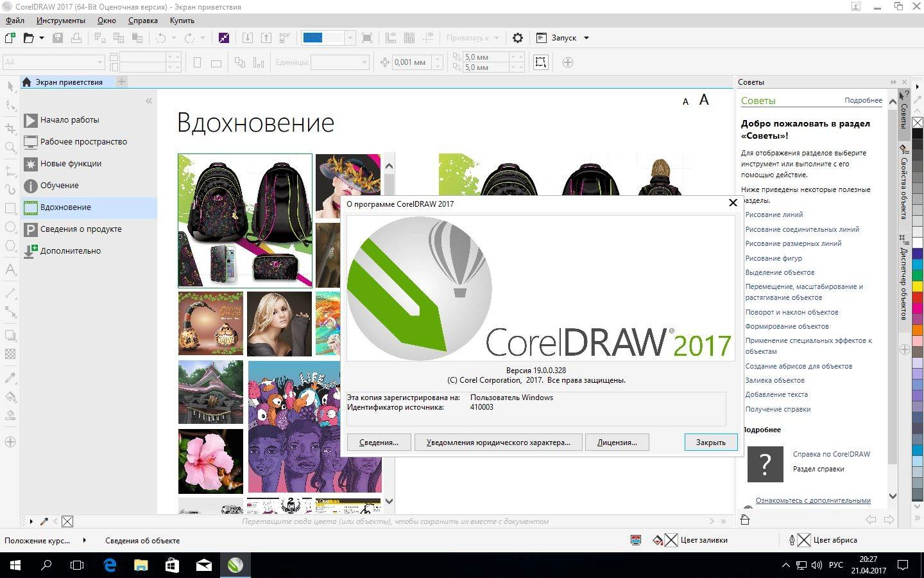Open the A4 page size dropdown

pos(100,62)
